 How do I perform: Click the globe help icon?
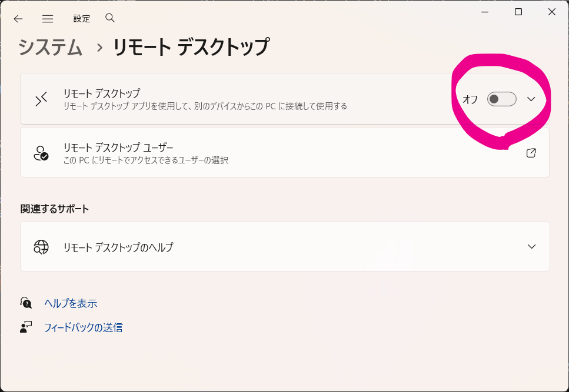[x=41, y=247]
